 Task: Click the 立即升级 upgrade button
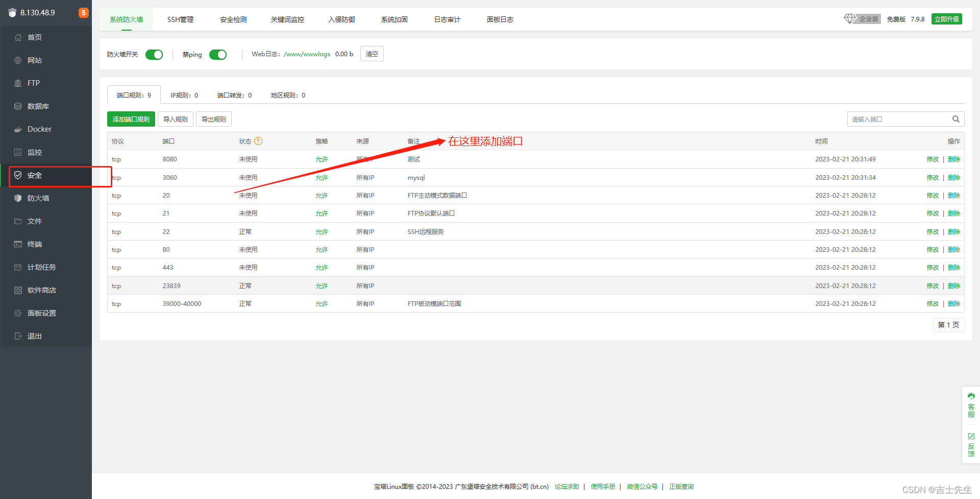click(x=947, y=19)
